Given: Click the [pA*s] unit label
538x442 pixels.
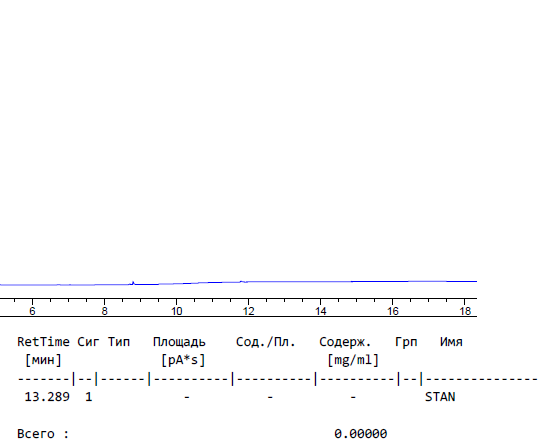Looking at the screenshot, I should coord(183,360).
